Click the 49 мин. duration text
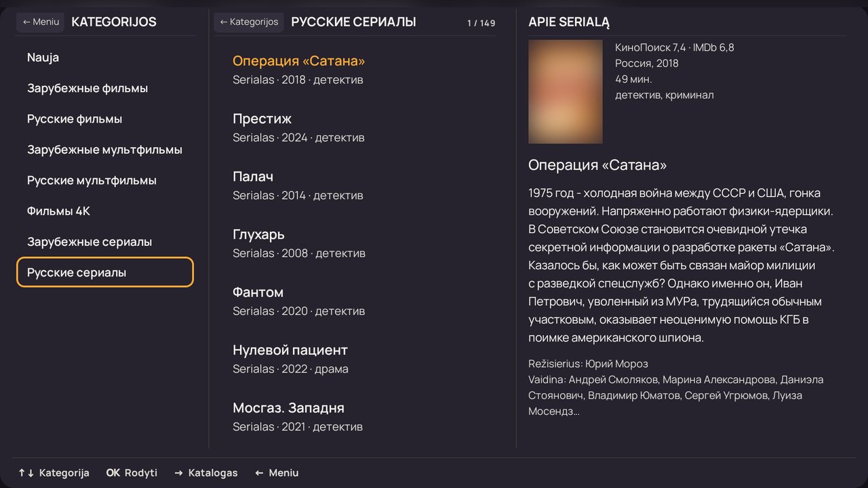 (x=634, y=79)
